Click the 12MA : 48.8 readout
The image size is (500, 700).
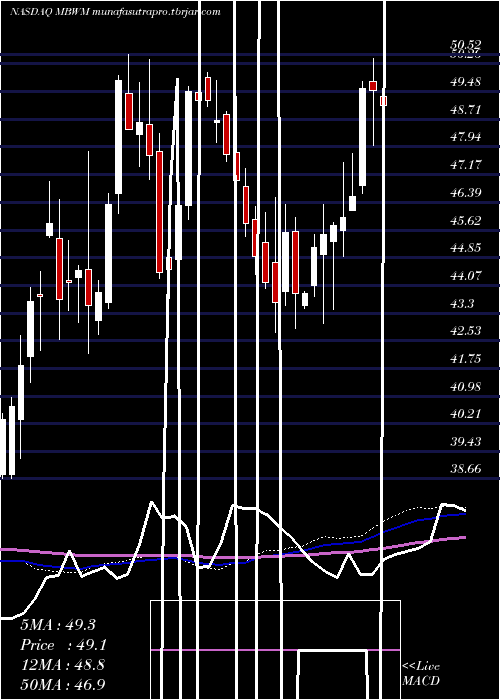[62, 665]
